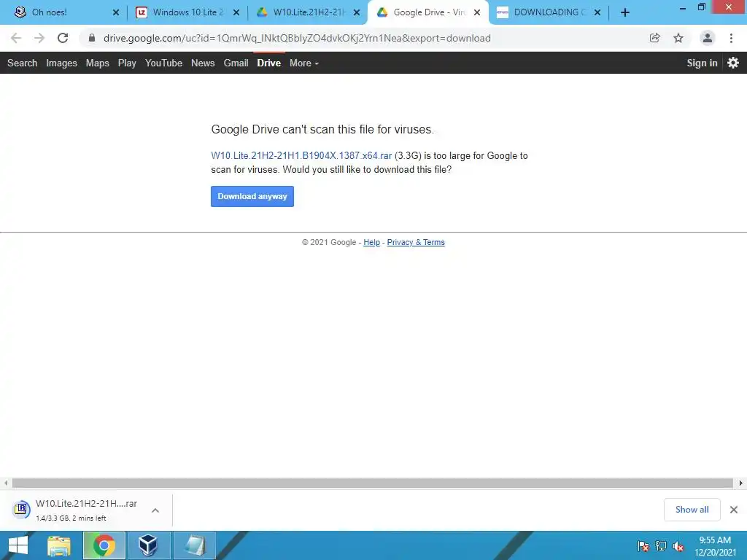747x560 pixels.
Task: Open the Privacy & Terms link
Action: [415, 242]
